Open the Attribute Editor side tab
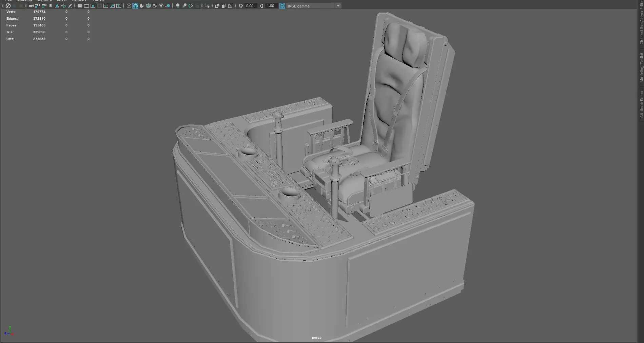The image size is (644, 343). coord(641,104)
